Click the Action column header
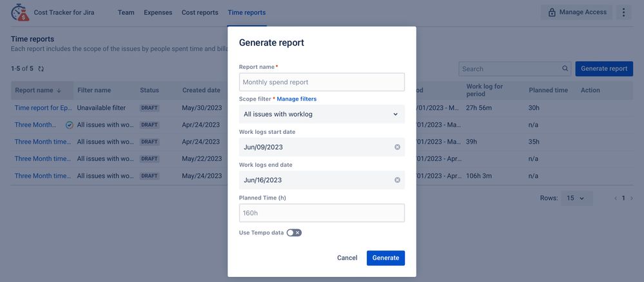Image resolution: width=644 pixels, height=282 pixels. (590, 90)
